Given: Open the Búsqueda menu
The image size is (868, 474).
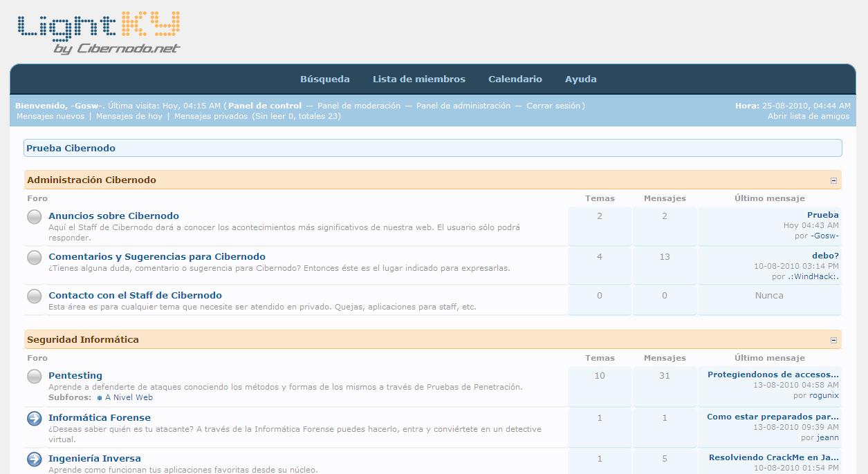Looking at the screenshot, I should click(x=324, y=79).
